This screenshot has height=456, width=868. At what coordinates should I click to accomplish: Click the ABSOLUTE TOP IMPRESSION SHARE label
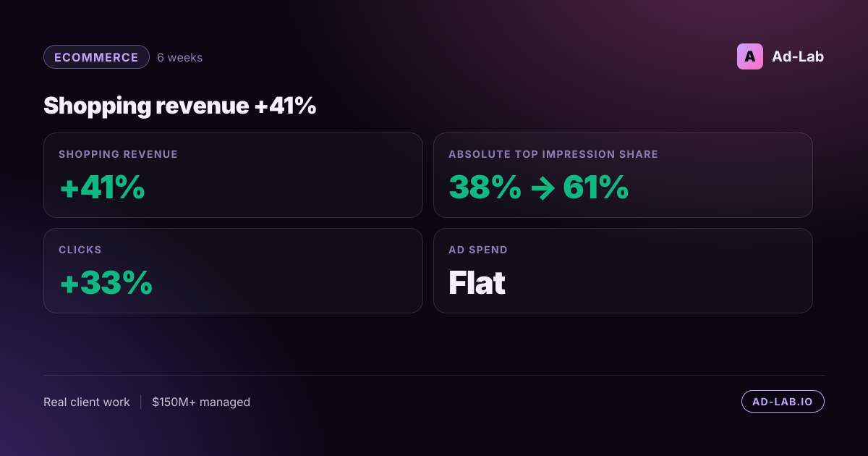[x=553, y=154]
